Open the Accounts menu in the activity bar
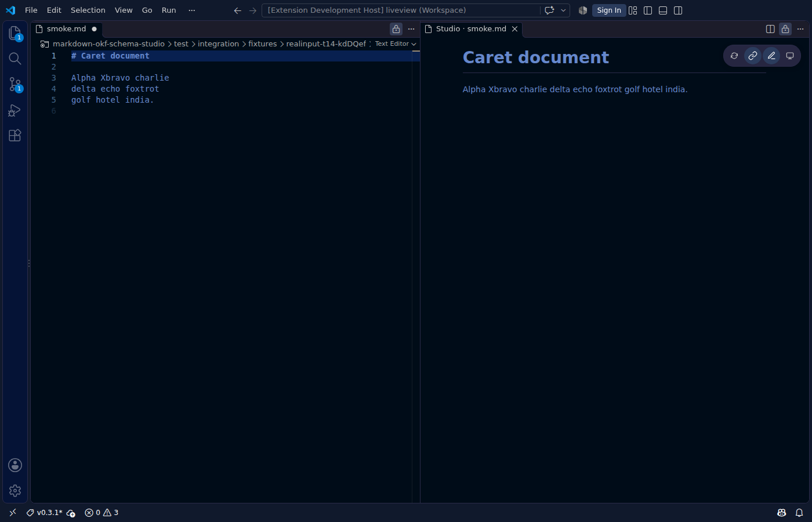The width and height of the screenshot is (812, 522). [x=15, y=465]
